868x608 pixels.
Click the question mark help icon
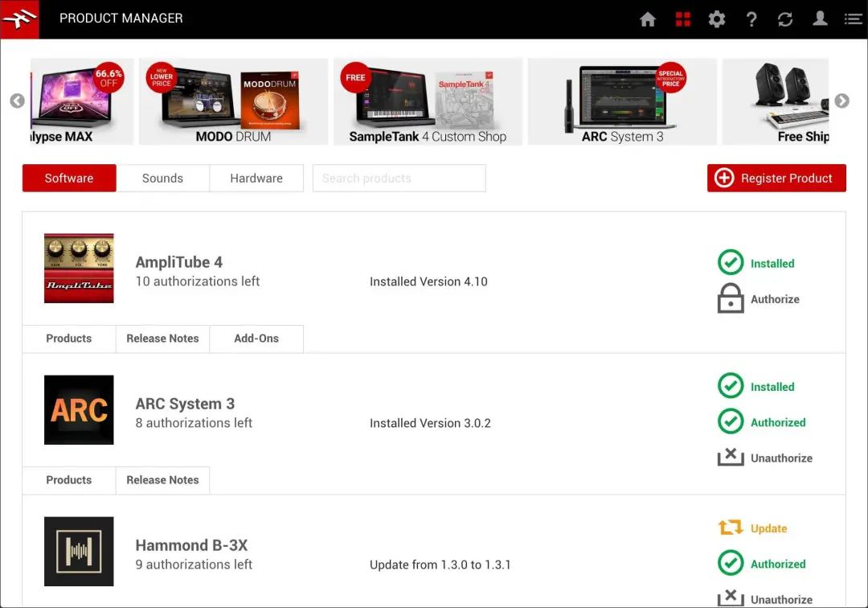[x=751, y=19]
